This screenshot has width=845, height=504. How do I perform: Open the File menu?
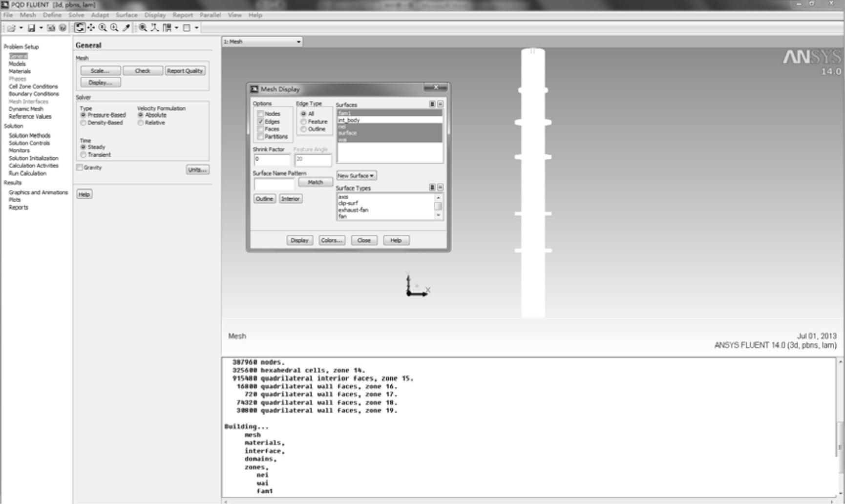(x=8, y=15)
